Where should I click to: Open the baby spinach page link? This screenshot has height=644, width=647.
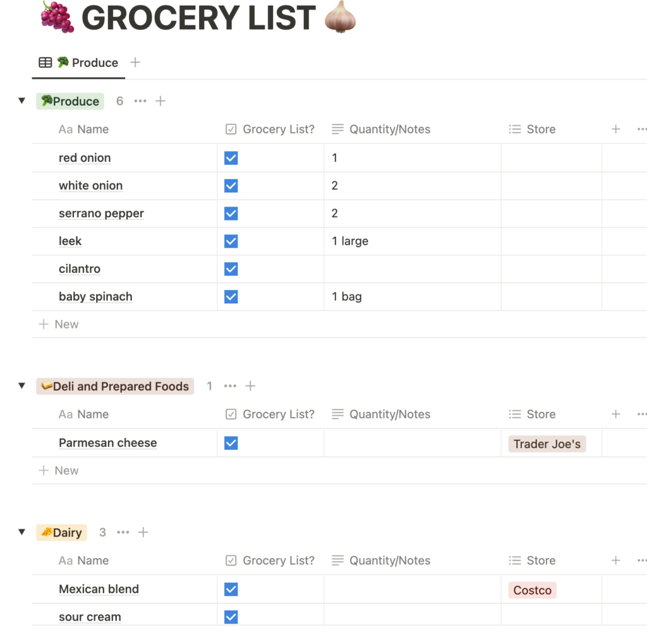click(x=95, y=297)
